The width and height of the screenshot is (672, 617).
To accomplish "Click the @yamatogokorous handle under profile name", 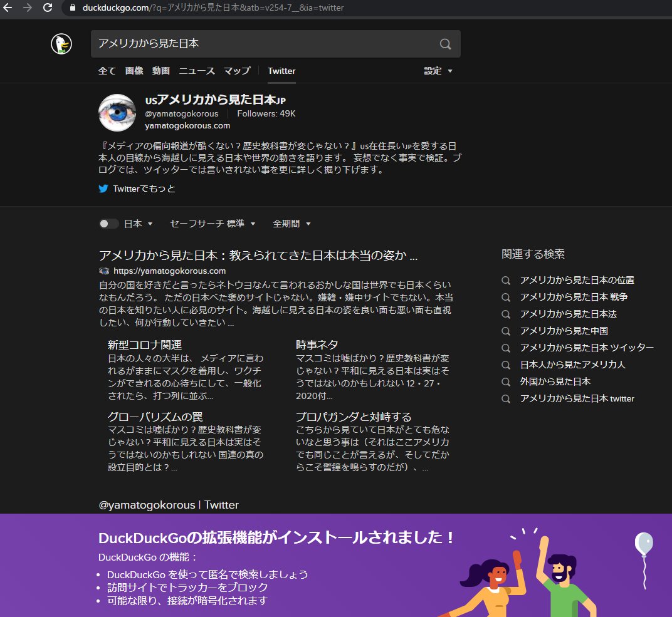I will (x=182, y=113).
